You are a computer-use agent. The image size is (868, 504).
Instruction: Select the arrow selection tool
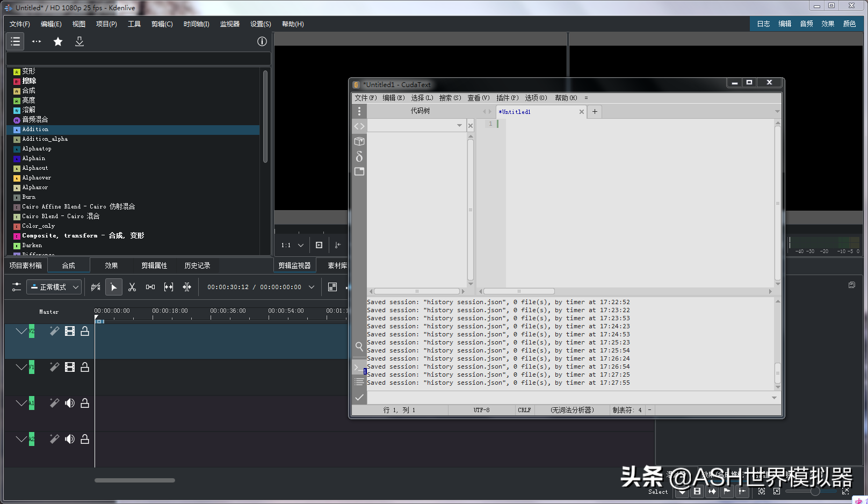pos(114,287)
